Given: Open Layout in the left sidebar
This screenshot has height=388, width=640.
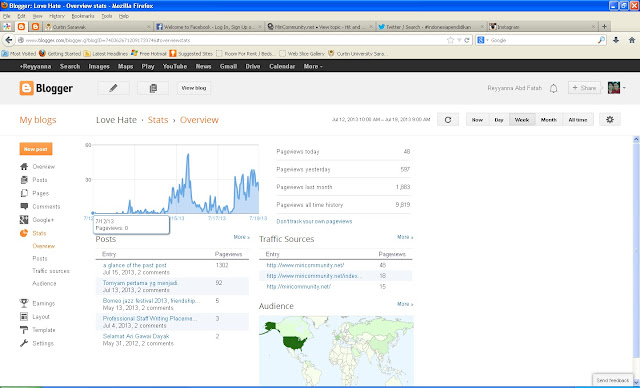Looking at the screenshot, I should click(35, 317).
